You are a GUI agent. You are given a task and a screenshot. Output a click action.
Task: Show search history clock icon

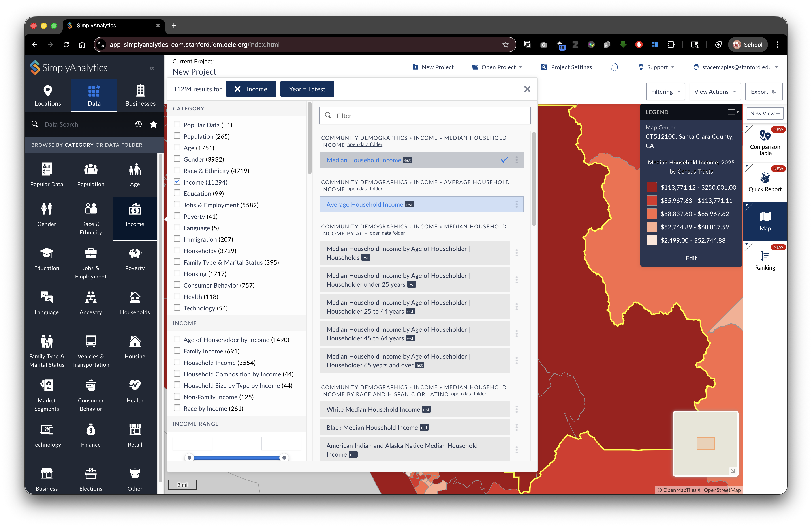[138, 124]
